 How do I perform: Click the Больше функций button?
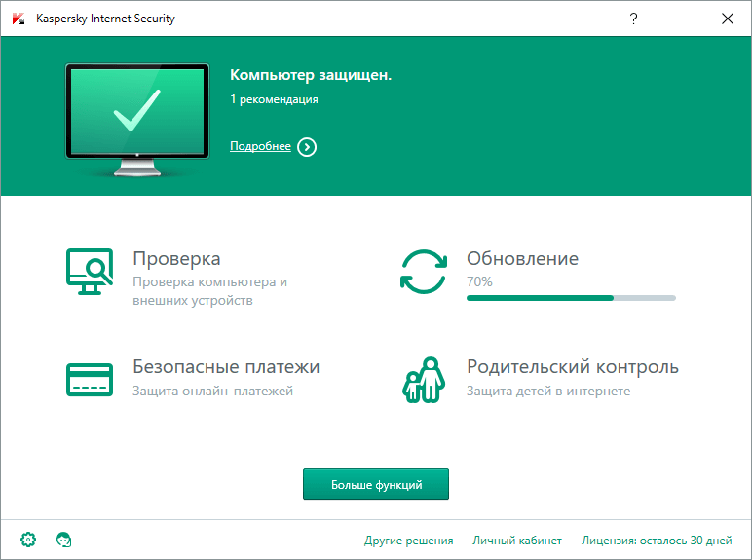[x=376, y=484]
